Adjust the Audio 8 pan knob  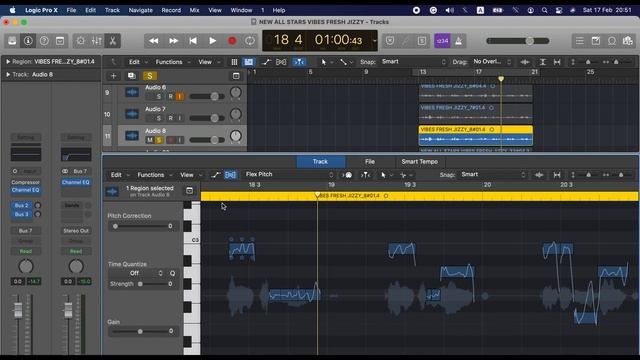[236, 136]
